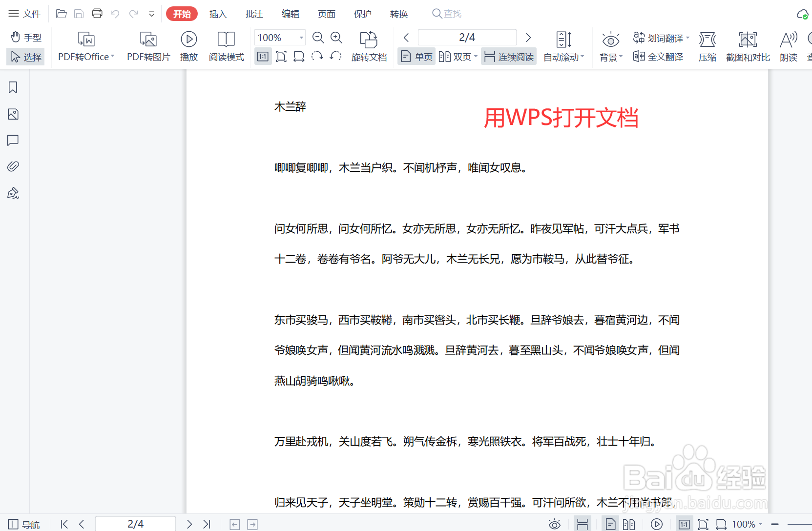
Task: Click the 截图和对比 screenshot-compare icon
Action: (747, 46)
